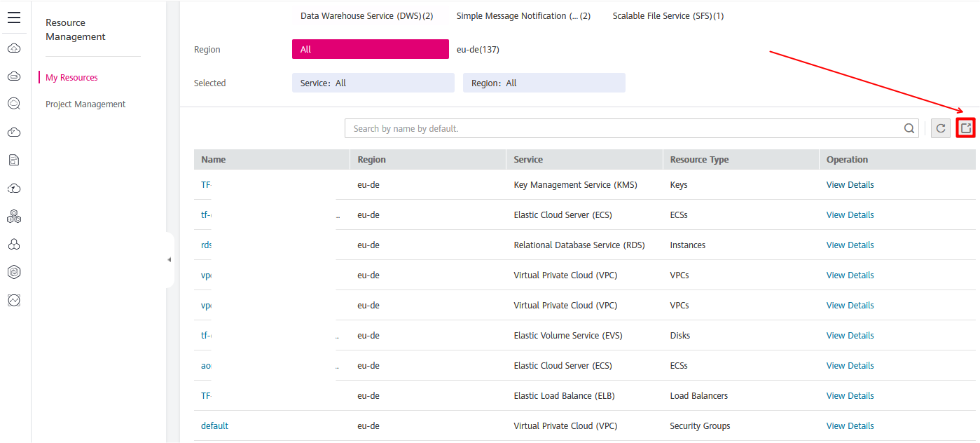Select the eu-de(137) region filter

click(478, 49)
